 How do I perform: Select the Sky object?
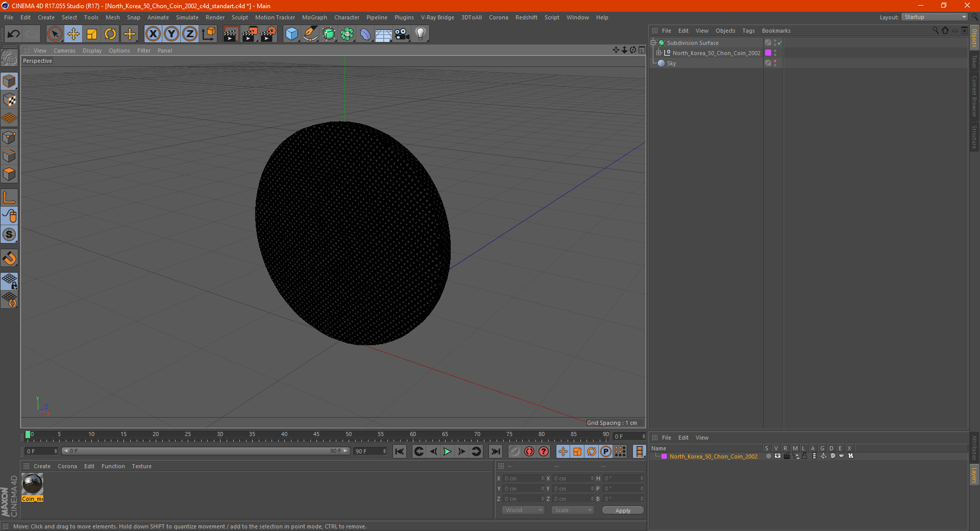[671, 63]
